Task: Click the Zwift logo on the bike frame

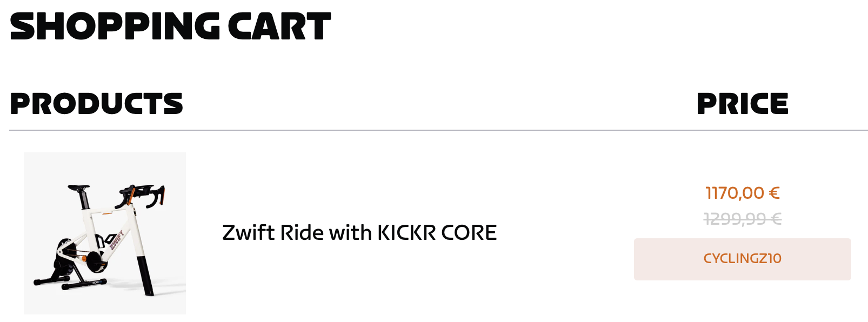Action: [x=117, y=239]
